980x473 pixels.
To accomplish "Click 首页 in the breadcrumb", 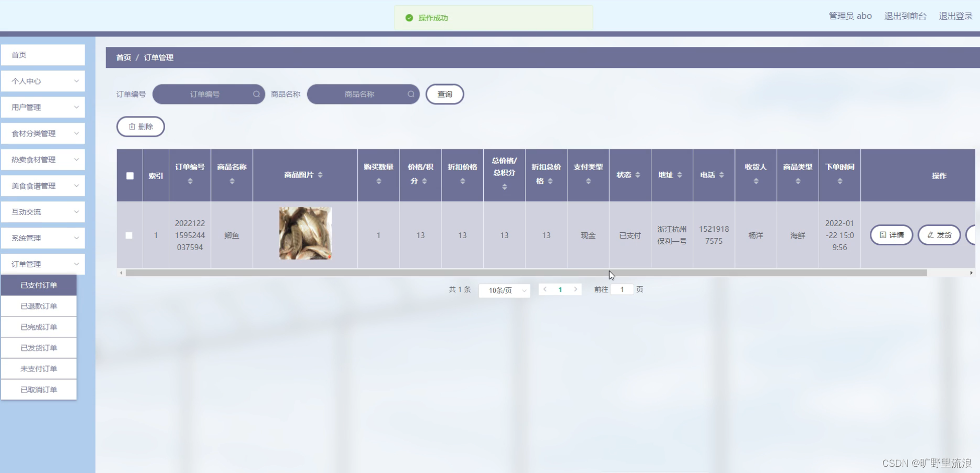I will pyautogui.click(x=124, y=57).
